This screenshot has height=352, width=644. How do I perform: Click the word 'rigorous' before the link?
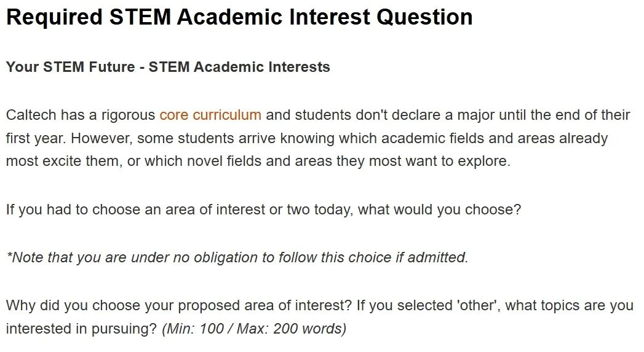(128, 115)
